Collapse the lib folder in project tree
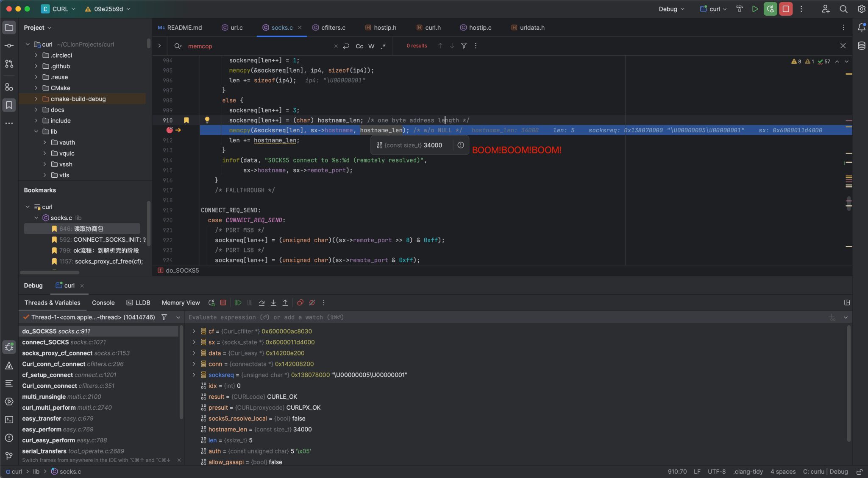 [36, 131]
